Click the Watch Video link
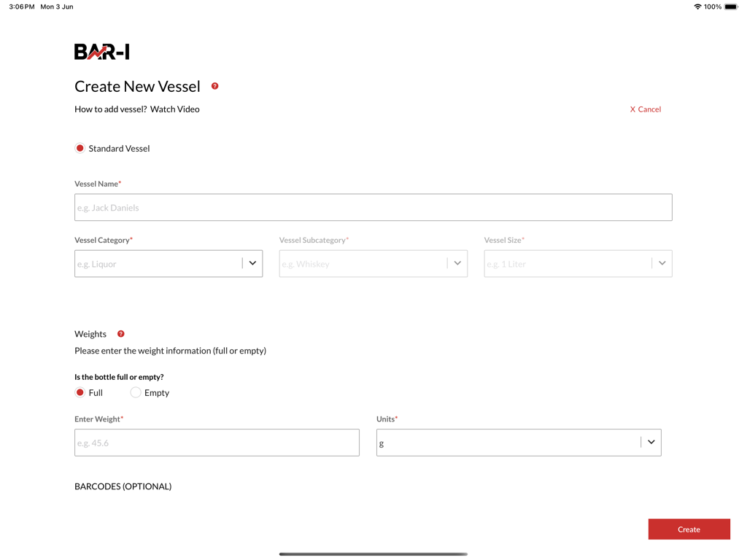 coord(175,109)
